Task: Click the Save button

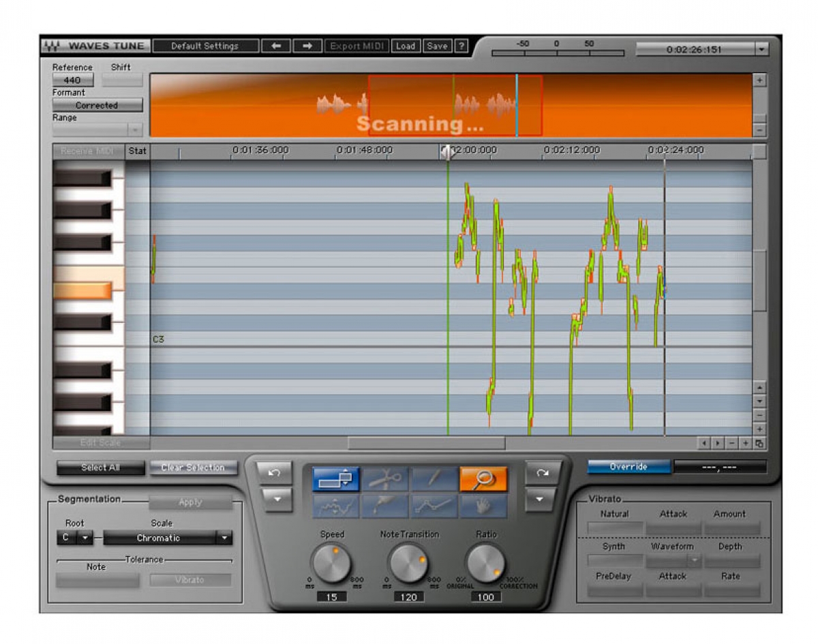Action: pyautogui.click(x=437, y=46)
